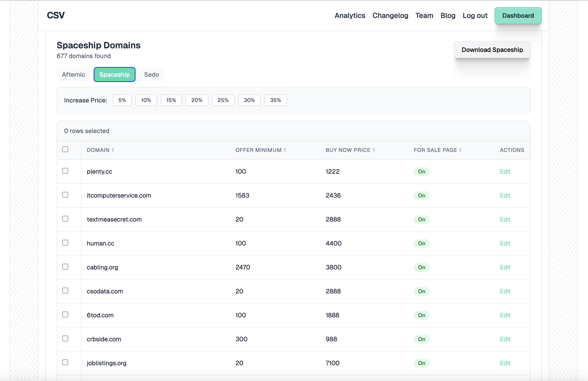Click the buy now price 4400
Image resolution: width=588 pixels, height=381 pixels.
[x=333, y=243]
